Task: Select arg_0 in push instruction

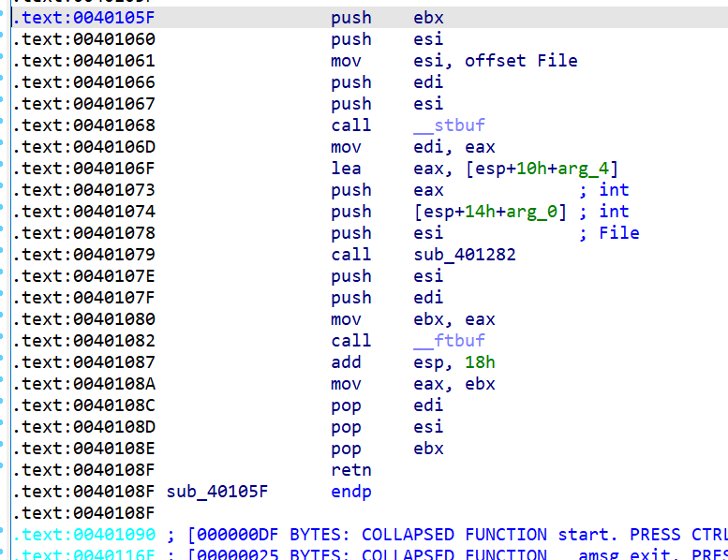Action: tap(531, 212)
